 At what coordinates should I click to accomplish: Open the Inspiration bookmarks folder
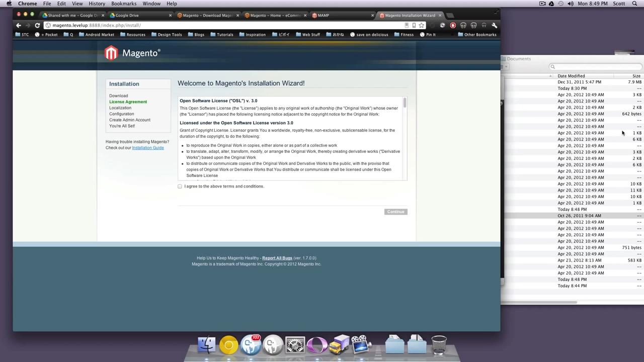pos(253,35)
